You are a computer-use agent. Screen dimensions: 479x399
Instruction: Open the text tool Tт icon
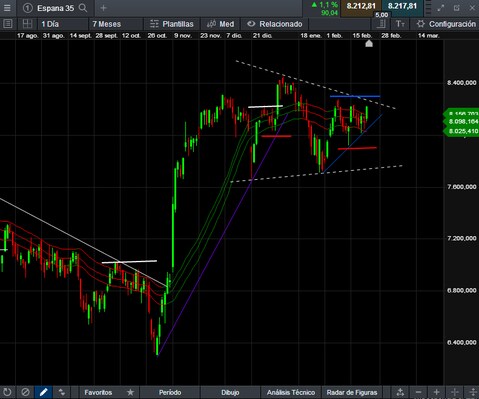(x=400, y=24)
